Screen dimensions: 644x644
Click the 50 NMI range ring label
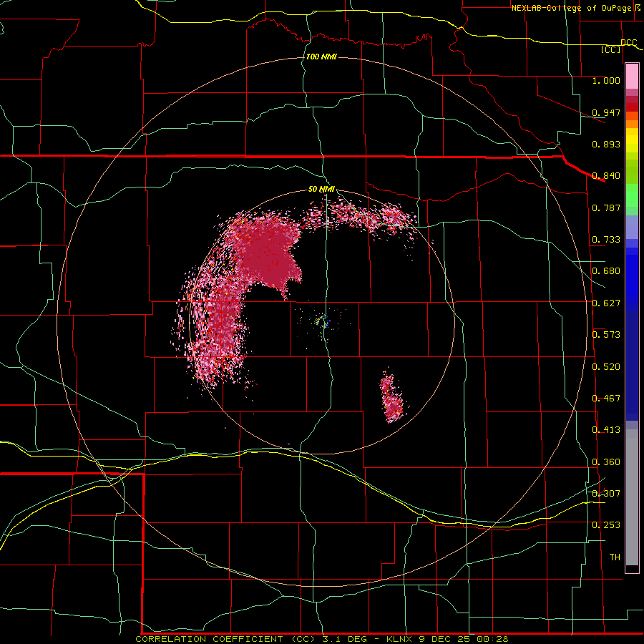321,190
